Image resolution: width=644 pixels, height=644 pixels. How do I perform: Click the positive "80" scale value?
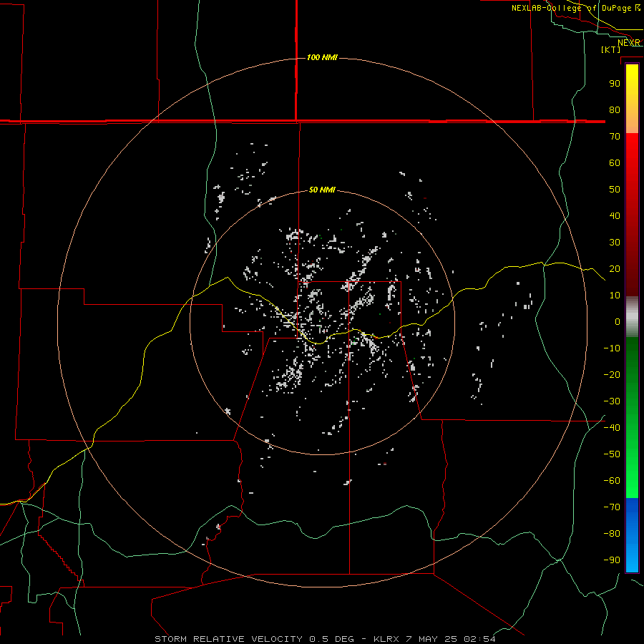coord(615,110)
